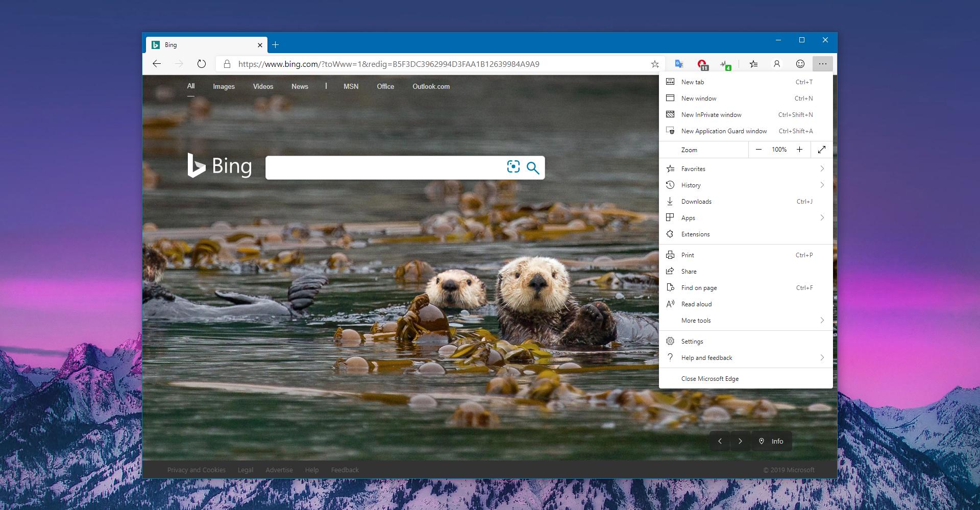Click the zoom out minus button
This screenshot has height=510, width=980.
pyautogui.click(x=758, y=150)
